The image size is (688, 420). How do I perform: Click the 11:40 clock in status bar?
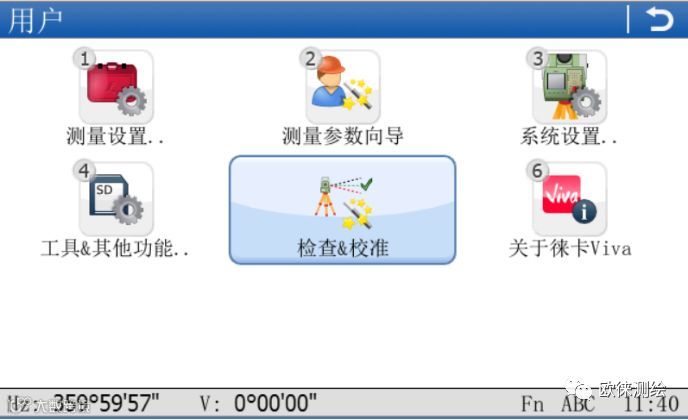(x=651, y=403)
